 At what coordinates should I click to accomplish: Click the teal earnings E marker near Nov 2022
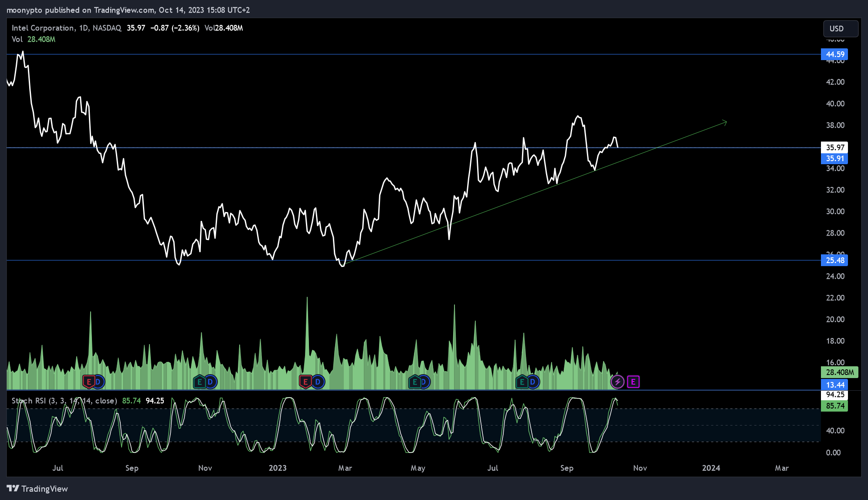point(200,382)
